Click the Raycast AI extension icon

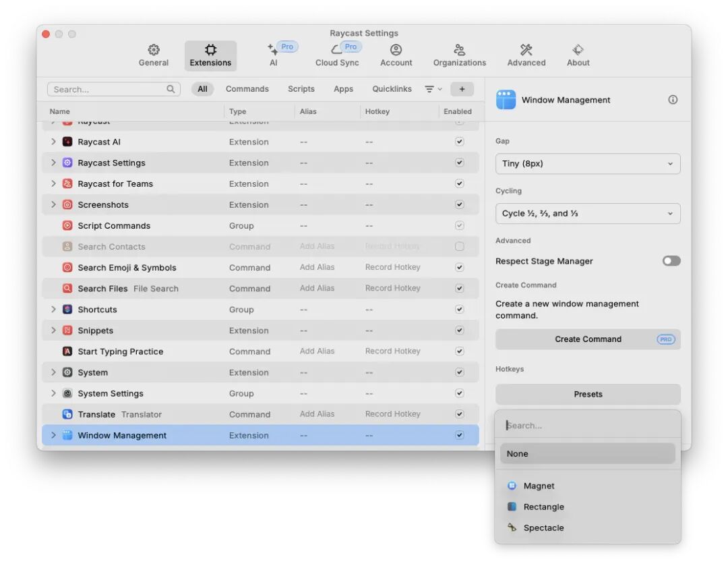point(67,142)
